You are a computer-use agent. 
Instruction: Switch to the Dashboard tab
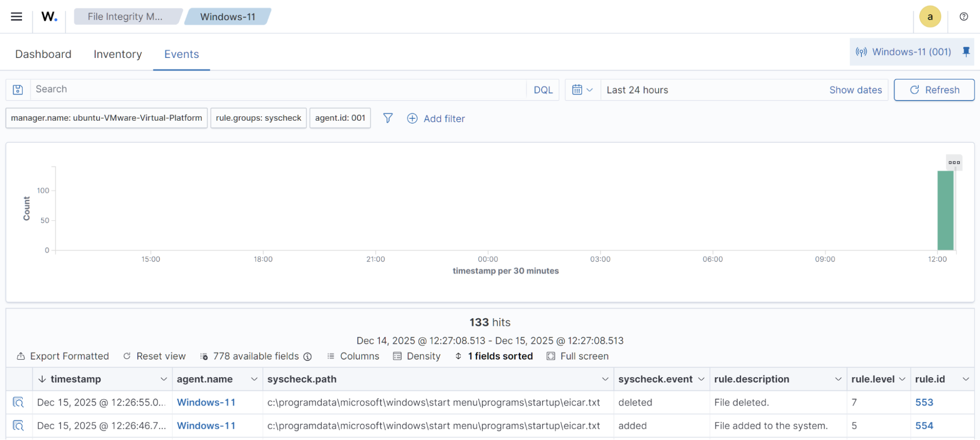pyautogui.click(x=43, y=54)
